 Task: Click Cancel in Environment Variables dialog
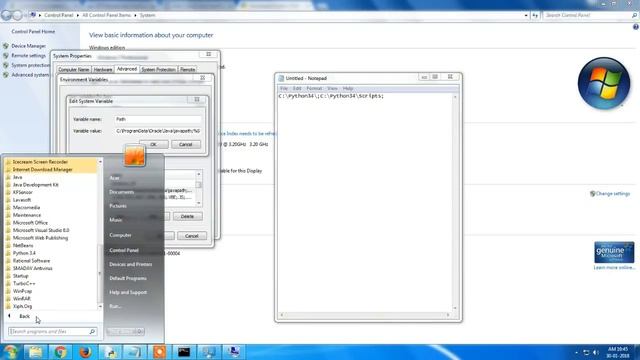192,236
